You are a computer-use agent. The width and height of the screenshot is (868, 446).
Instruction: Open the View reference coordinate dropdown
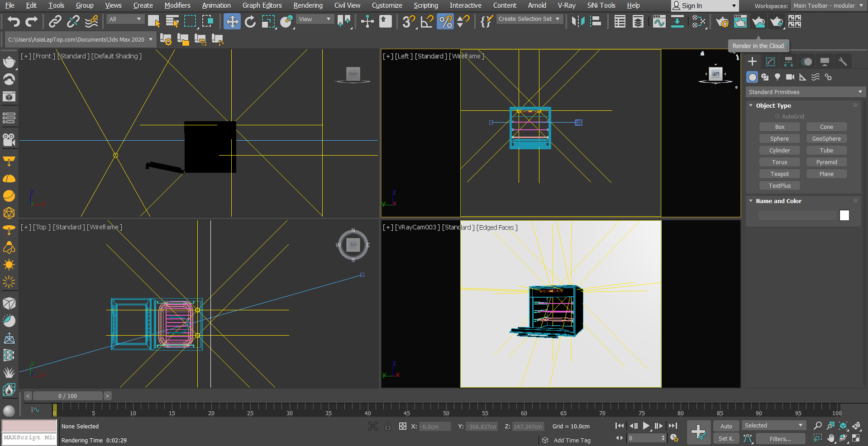(315, 19)
